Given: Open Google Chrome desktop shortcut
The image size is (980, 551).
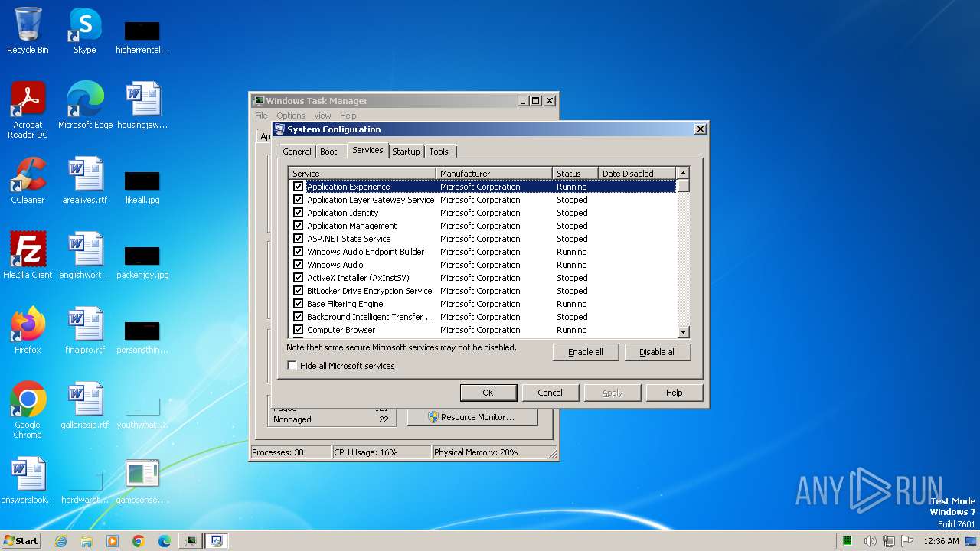Looking at the screenshot, I should [28, 409].
